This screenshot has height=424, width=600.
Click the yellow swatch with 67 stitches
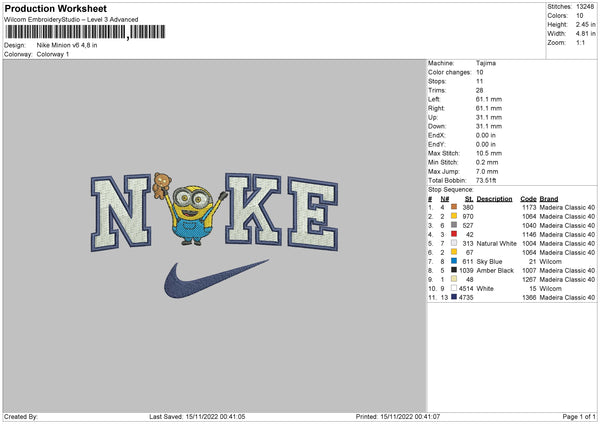pos(454,252)
